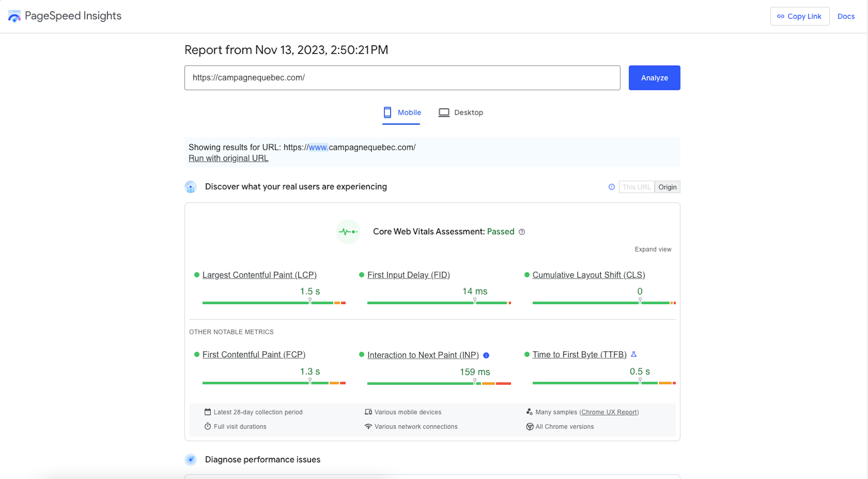The image size is (868, 479).
Task: Click the Core Web Vitals pulse icon
Action: pos(348,232)
